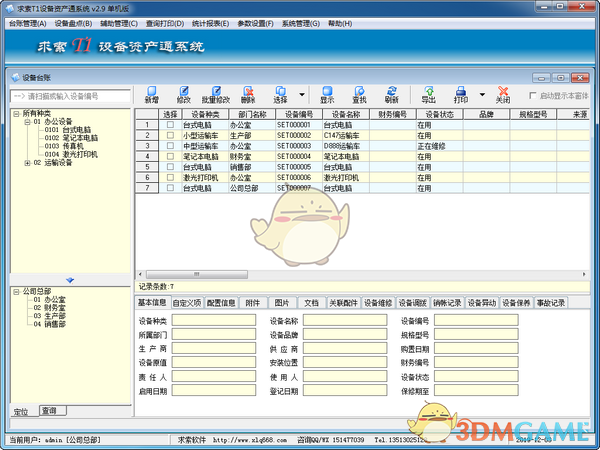
Task: Select tree item 0104 激光打印机
Action: tap(71, 155)
